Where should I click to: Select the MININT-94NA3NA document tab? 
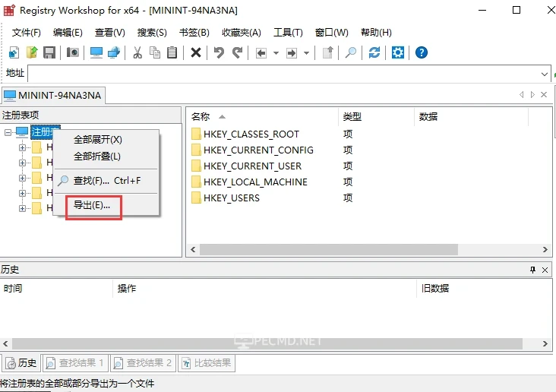53,96
